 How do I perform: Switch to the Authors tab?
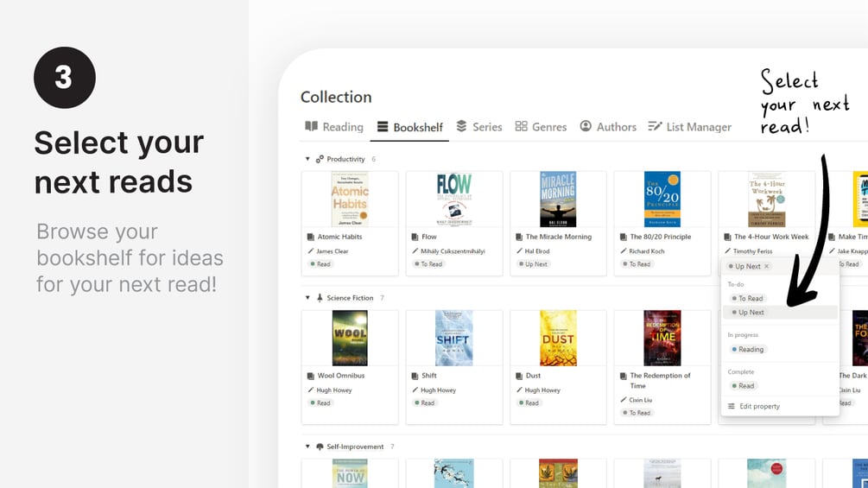point(608,127)
